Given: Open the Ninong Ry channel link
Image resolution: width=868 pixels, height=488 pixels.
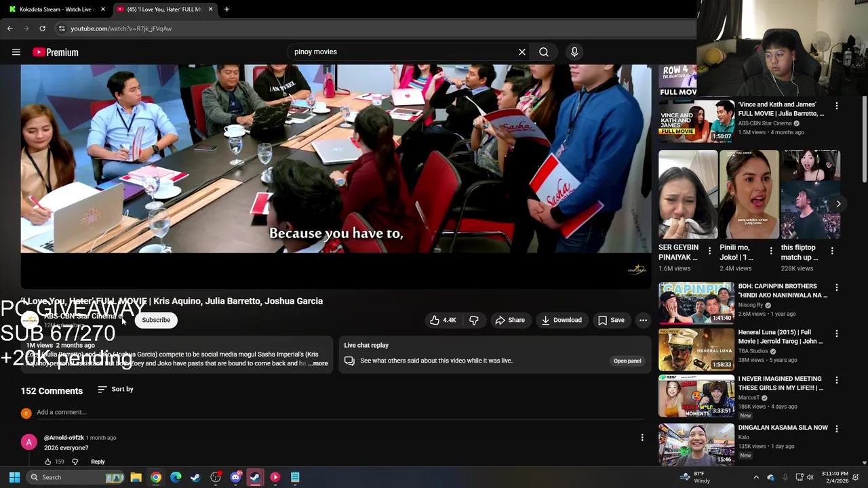Looking at the screenshot, I should [751, 305].
